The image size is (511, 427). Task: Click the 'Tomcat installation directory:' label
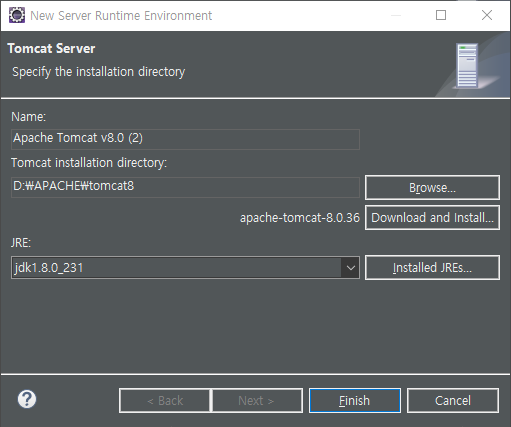tap(89, 163)
